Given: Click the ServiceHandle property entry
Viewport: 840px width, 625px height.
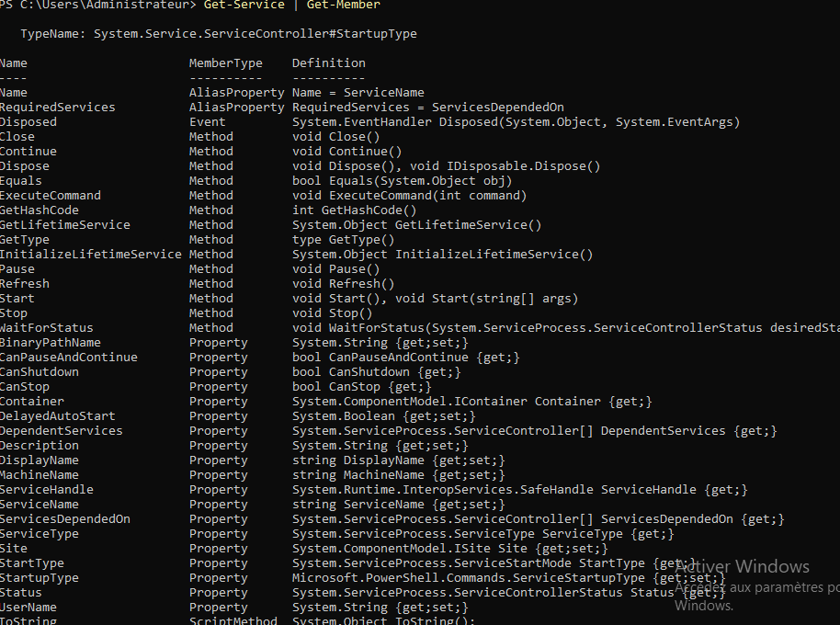Looking at the screenshot, I should (x=47, y=489).
